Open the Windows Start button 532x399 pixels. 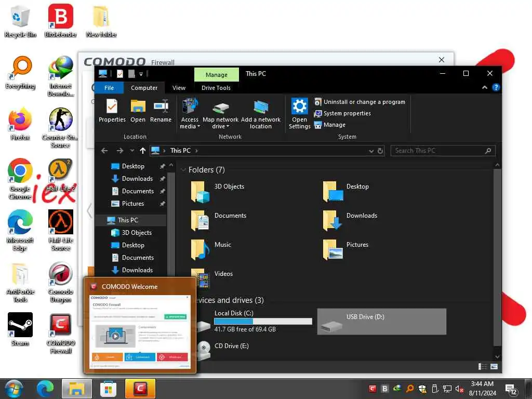[13, 389]
